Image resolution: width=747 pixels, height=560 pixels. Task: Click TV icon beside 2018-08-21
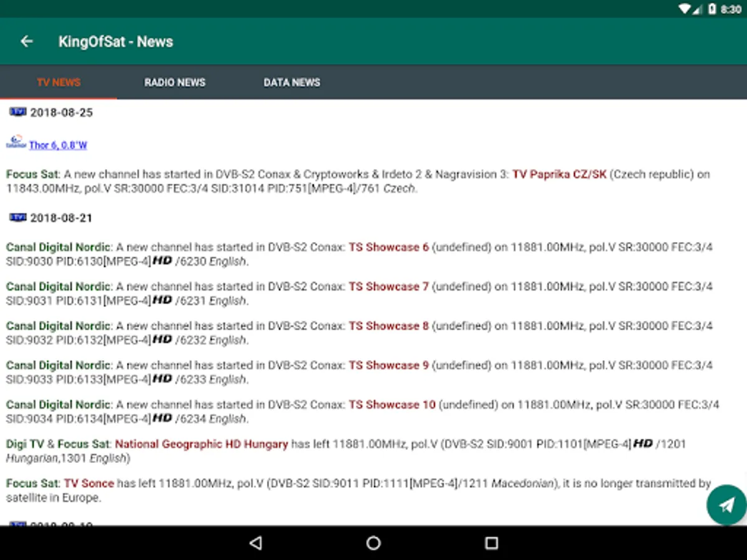18,217
